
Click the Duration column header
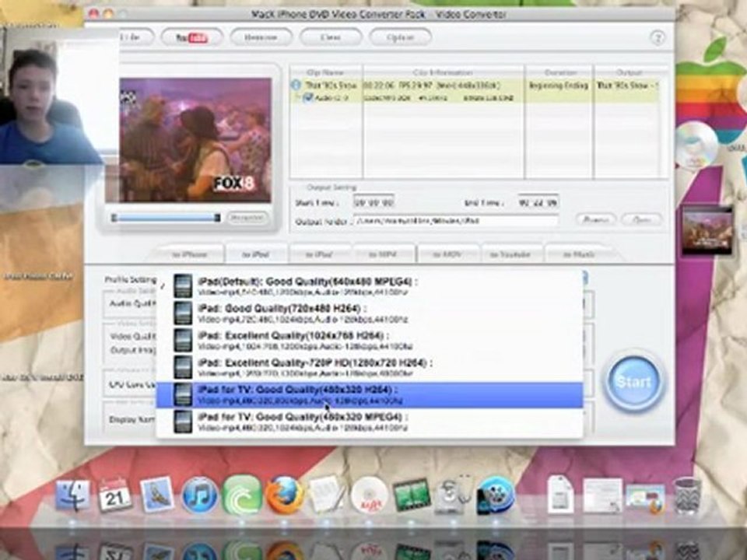560,72
